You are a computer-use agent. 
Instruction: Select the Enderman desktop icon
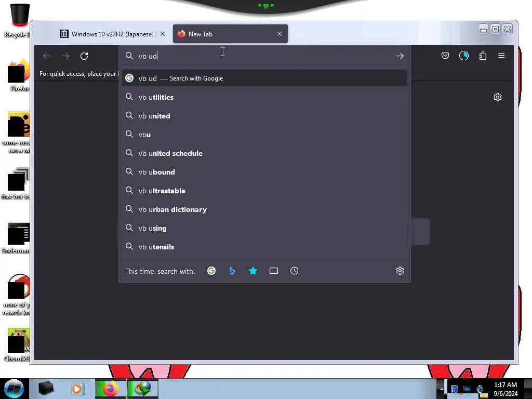[17, 238]
